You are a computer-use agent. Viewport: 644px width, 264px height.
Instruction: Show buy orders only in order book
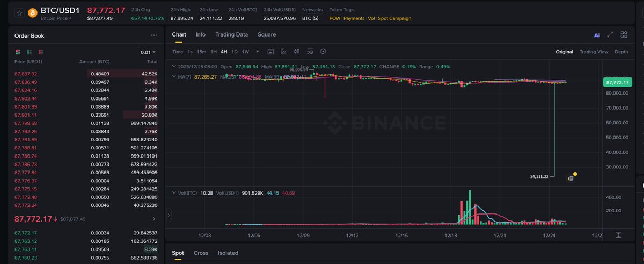point(29,52)
